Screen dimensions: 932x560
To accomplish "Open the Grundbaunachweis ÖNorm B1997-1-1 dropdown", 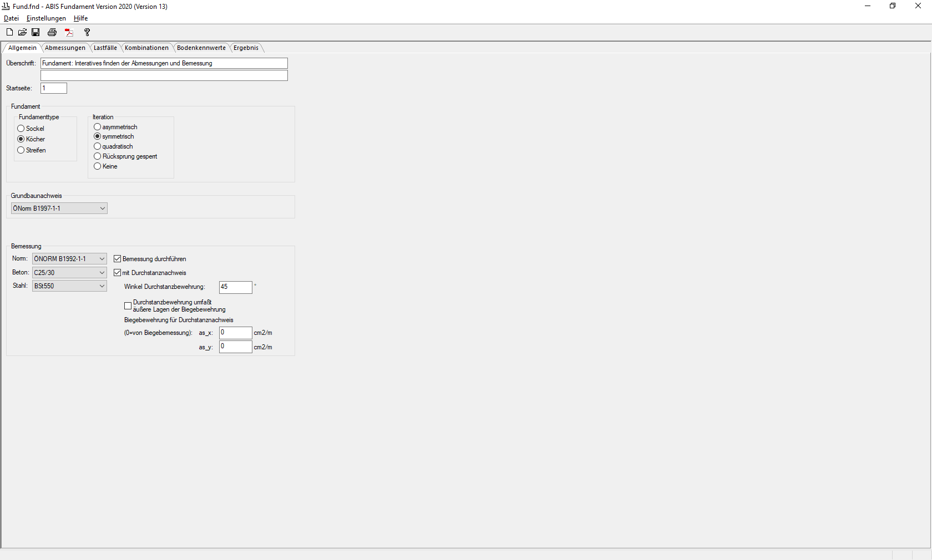I will coord(59,208).
